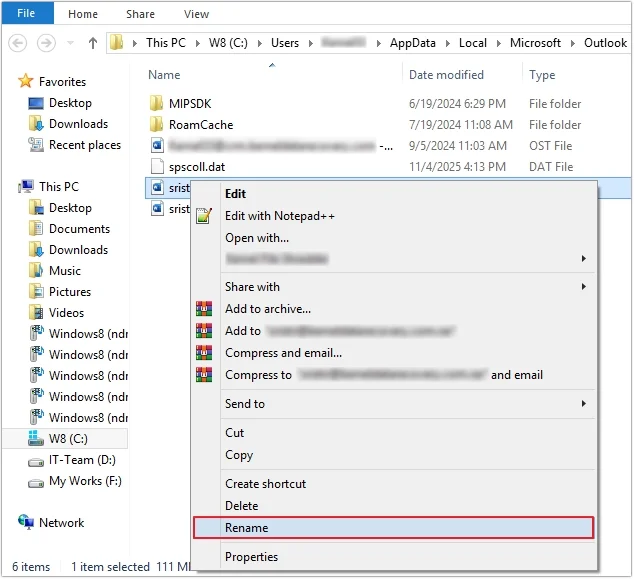This screenshot has height=579, width=634.
Task: Select the RoamCache folder name
Action: click(x=201, y=125)
